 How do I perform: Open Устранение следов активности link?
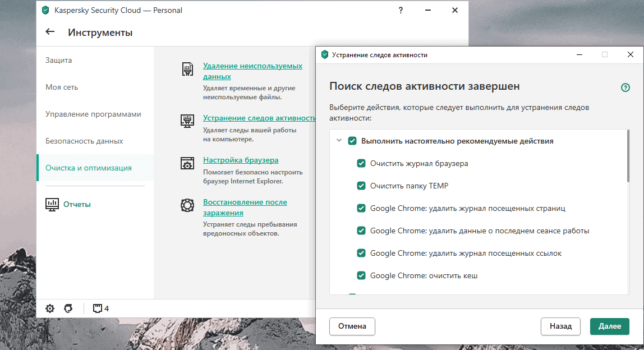coord(259,118)
